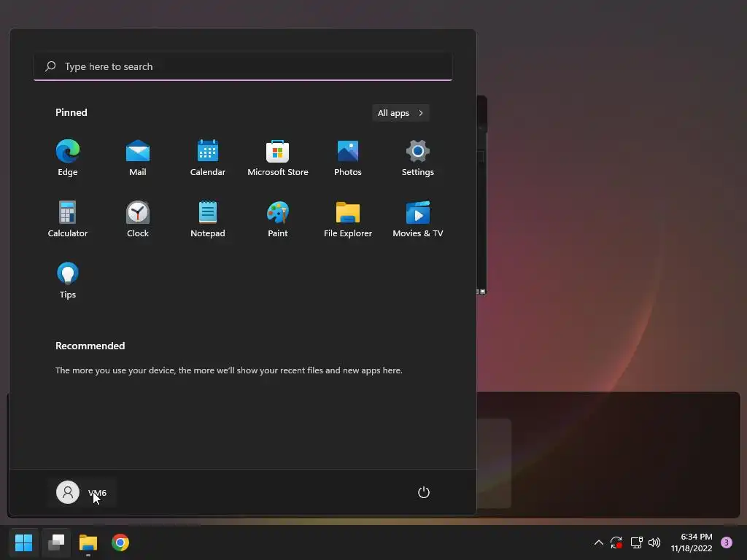Viewport: 747px width, 560px height.
Task: Open the Calculator app
Action: point(68,219)
